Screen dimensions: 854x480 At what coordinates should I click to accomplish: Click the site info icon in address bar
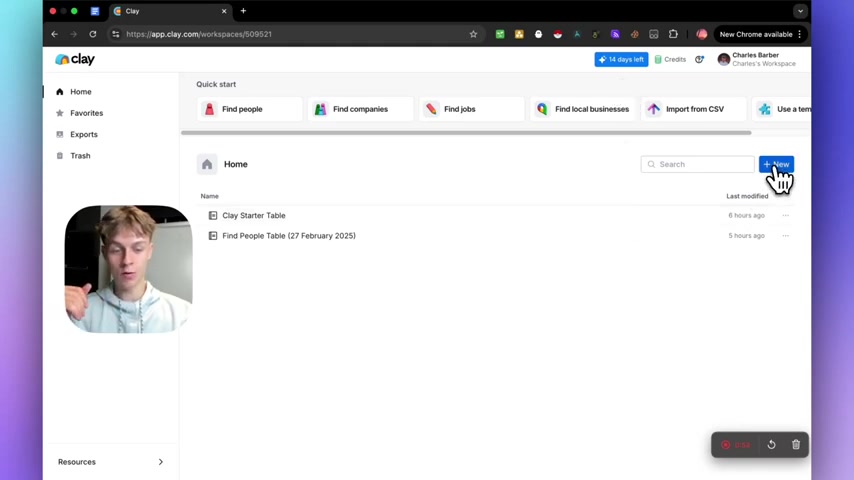coord(115,34)
